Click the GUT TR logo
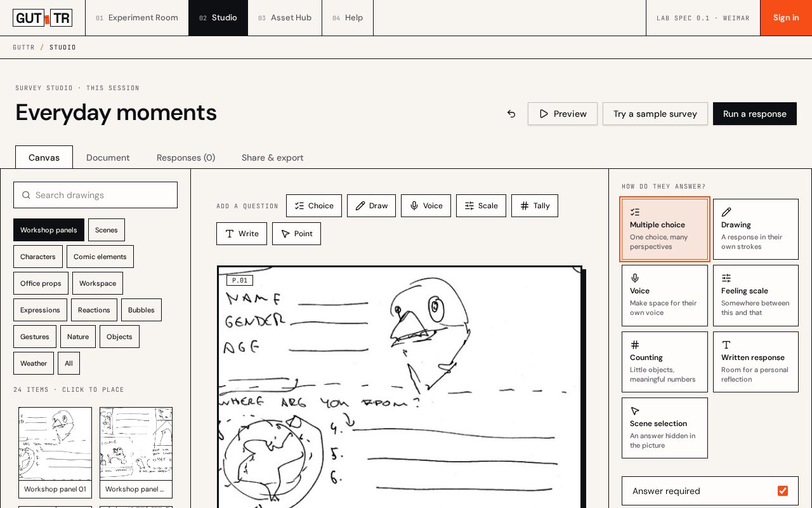This screenshot has width=812, height=508. point(43,18)
